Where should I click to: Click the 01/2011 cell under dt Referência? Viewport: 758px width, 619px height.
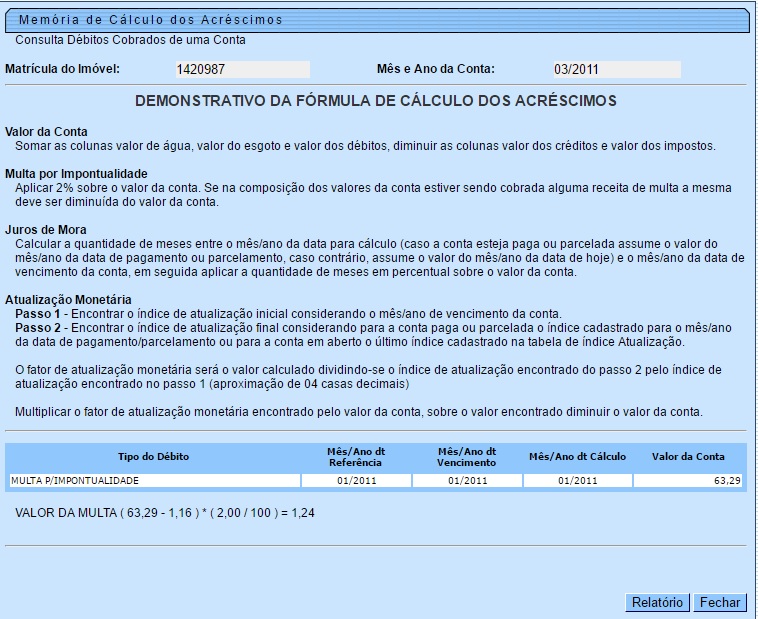coord(356,481)
